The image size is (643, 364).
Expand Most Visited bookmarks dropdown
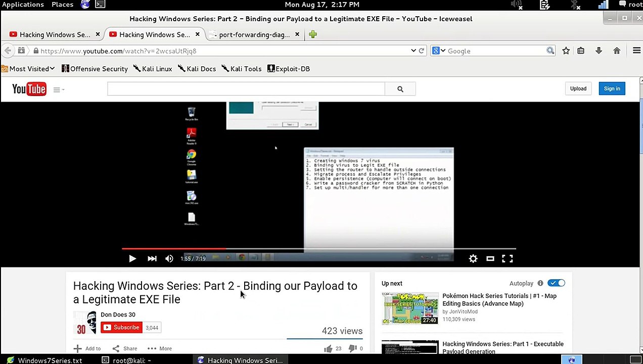[x=28, y=69]
